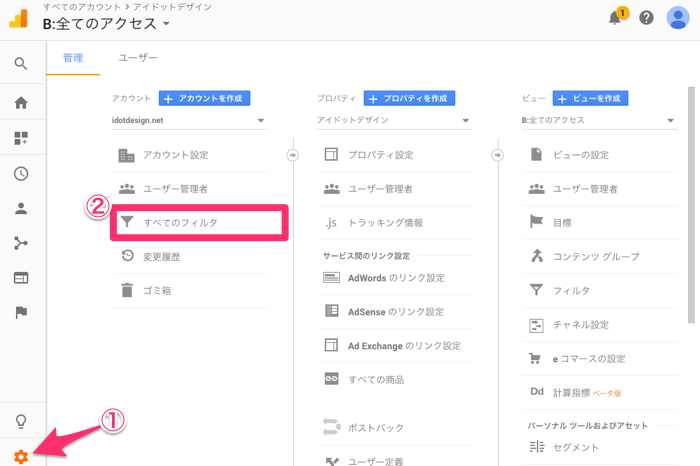Click the プロパティを作成 button
Viewport: 700px width, 466px height.
coord(410,98)
